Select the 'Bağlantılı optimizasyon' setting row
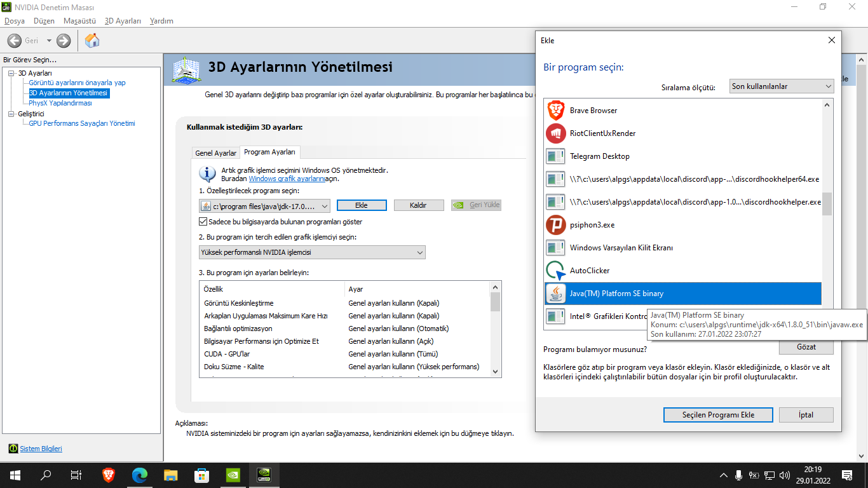Image resolution: width=868 pixels, height=488 pixels. click(344, 329)
